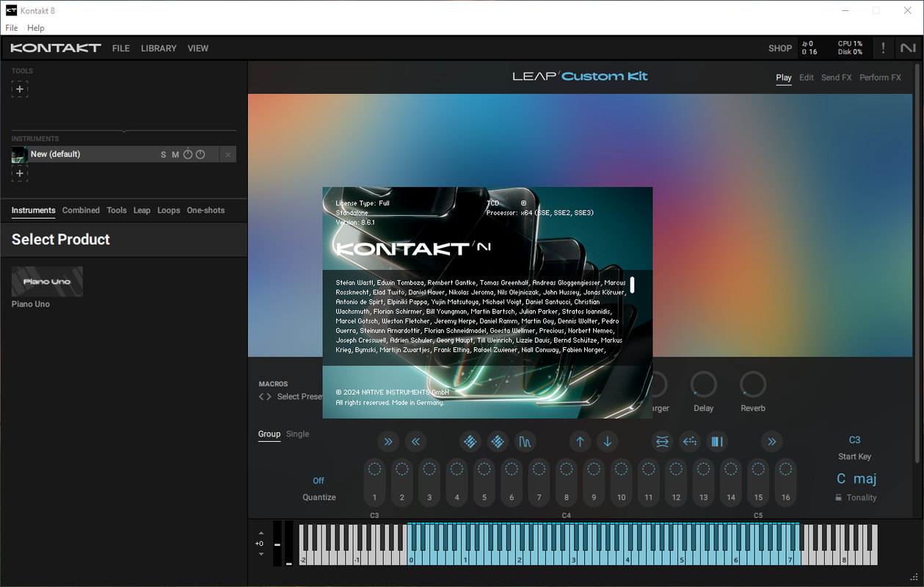The height and width of the screenshot is (587, 924).
Task: Click the CPU and Disk usage readout
Action: pos(850,48)
